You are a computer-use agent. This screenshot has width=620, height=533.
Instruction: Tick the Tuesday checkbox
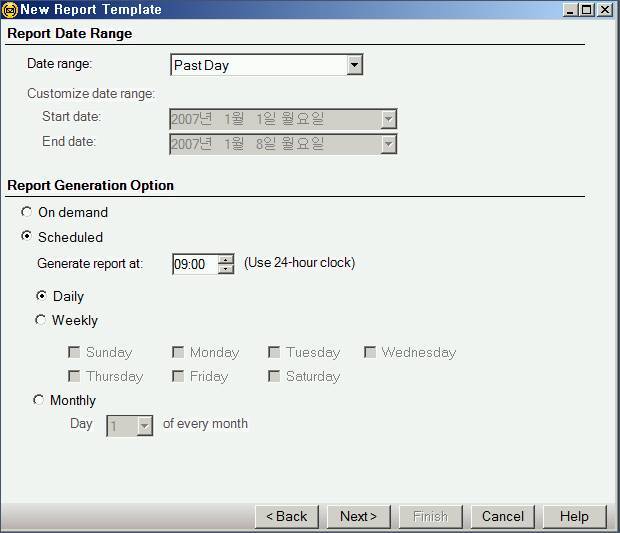point(274,352)
